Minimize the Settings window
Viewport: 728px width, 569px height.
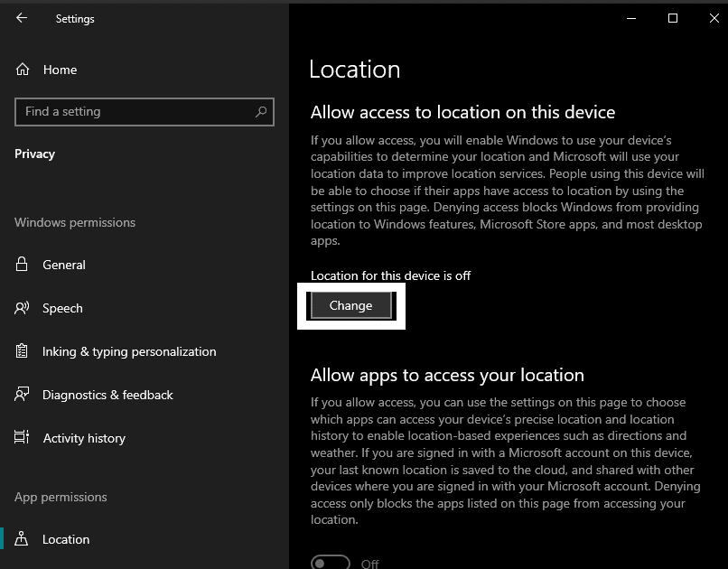pos(630,18)
